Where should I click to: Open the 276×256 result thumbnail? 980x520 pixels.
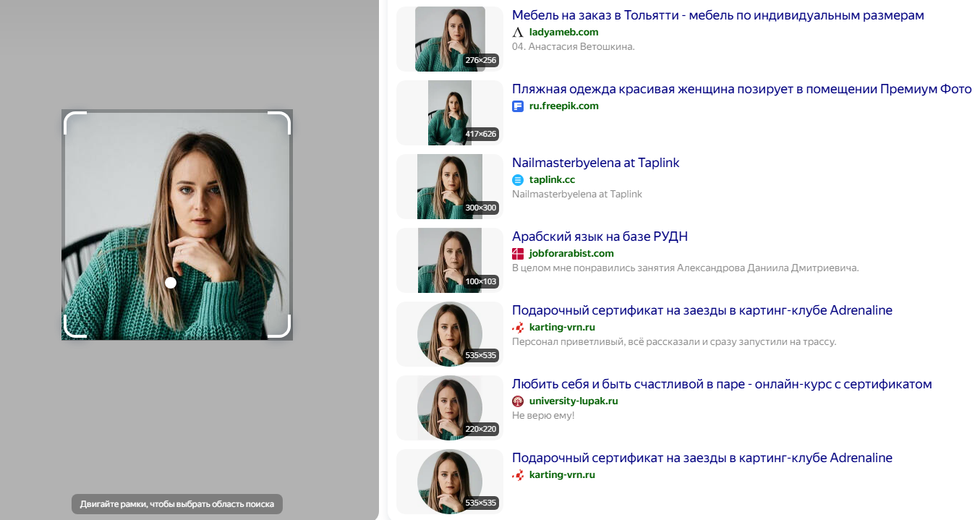(450, 39)
